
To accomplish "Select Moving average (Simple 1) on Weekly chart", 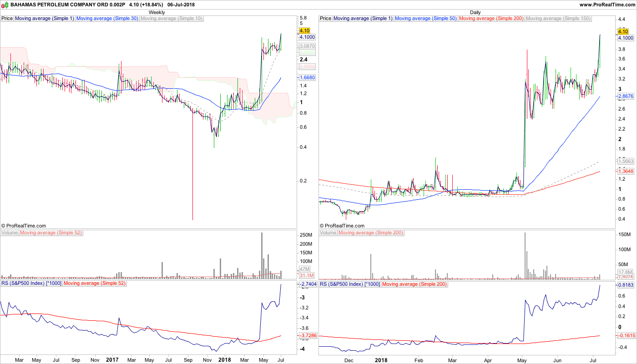I will coord(45,19).
